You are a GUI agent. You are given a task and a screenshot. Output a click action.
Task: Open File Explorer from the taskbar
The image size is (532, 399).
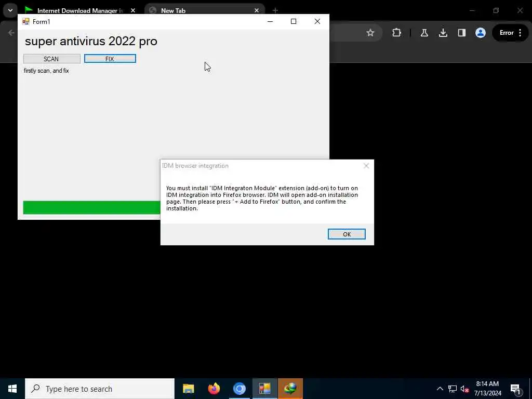[x=188, y=389]
